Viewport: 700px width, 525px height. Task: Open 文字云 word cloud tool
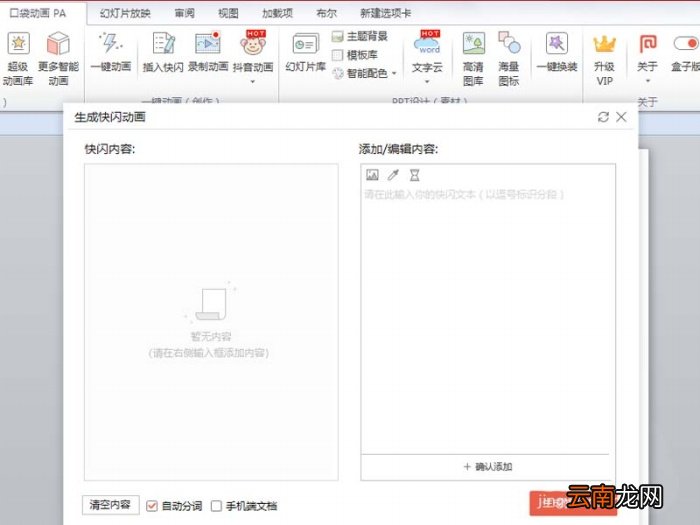point(427,43)
